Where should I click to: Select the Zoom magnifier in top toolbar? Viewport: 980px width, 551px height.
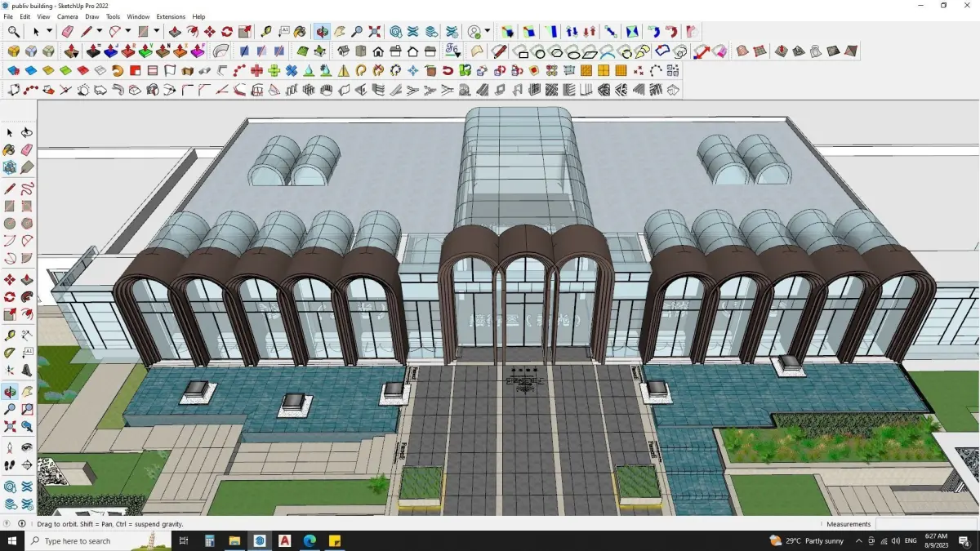click(357, 32)
